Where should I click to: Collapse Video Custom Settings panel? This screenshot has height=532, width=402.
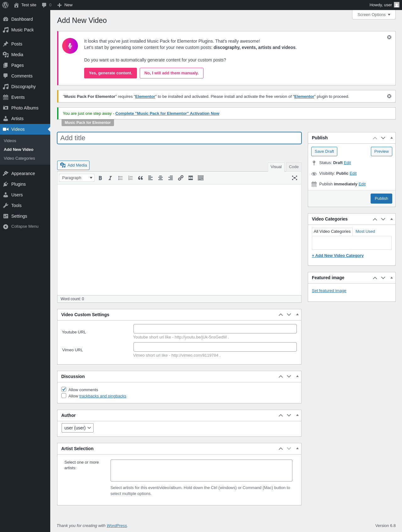click(x=297, y=314)
